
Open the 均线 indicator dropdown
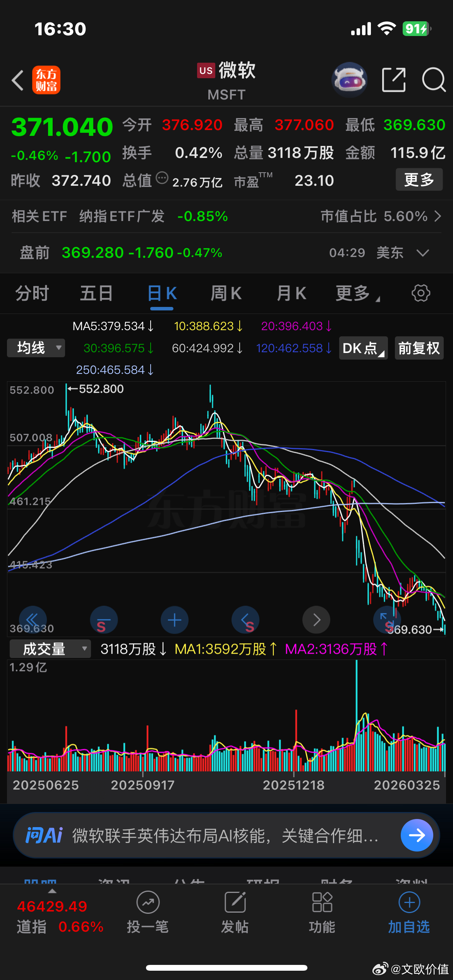[36, 348]
